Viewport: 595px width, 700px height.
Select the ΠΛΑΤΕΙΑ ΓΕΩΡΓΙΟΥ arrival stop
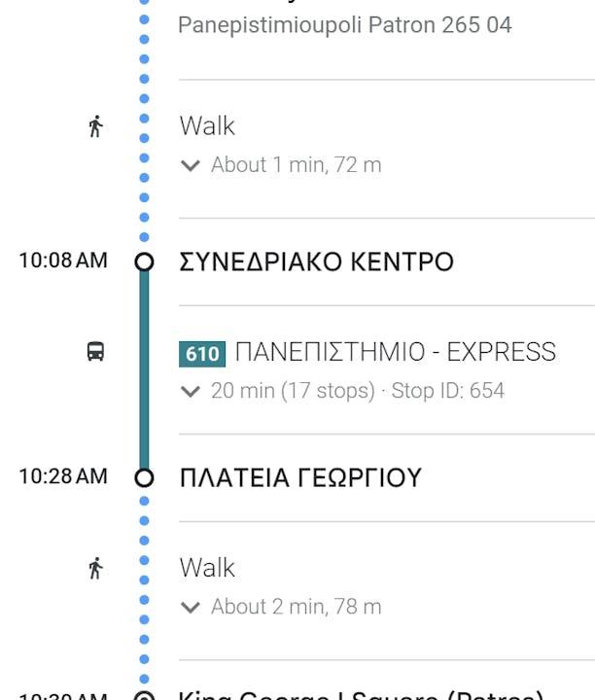pos(300,477)
